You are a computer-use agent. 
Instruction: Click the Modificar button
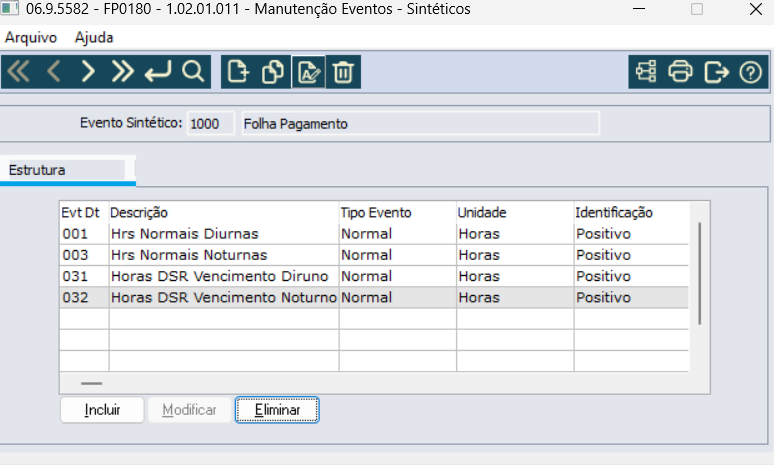190,410
